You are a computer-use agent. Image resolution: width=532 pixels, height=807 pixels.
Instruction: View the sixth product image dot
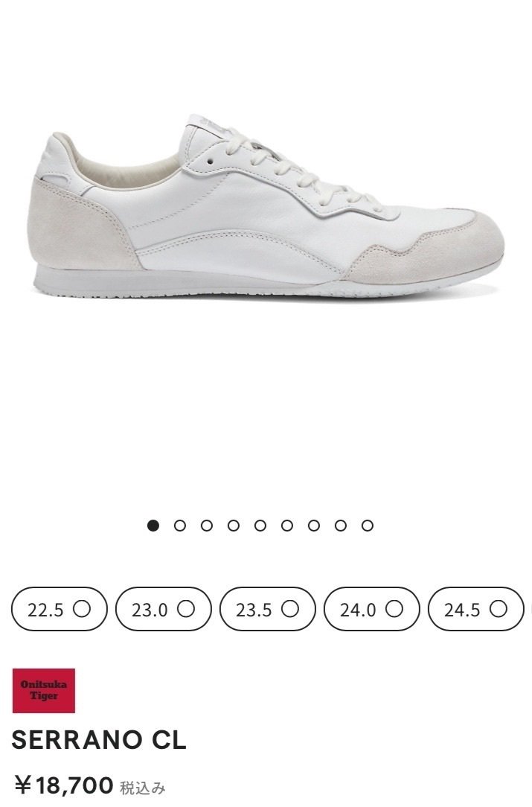click(x=286, y=526)
